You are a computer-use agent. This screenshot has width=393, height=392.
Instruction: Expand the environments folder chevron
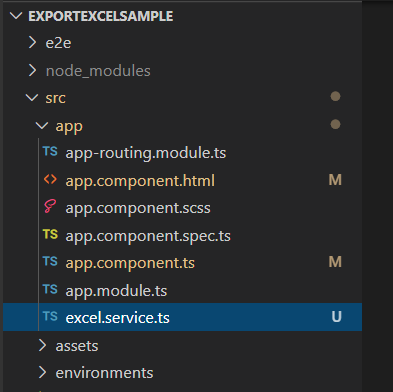click(42, 372)
